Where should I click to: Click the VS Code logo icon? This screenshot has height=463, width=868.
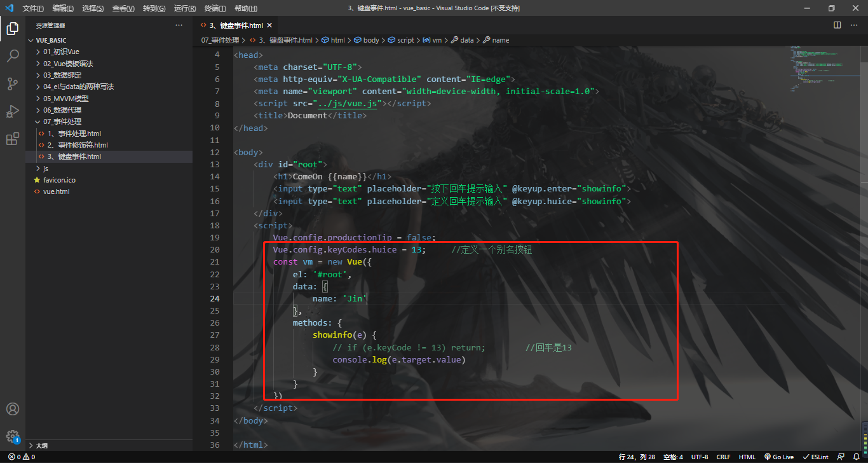click(x=9, y=8)
